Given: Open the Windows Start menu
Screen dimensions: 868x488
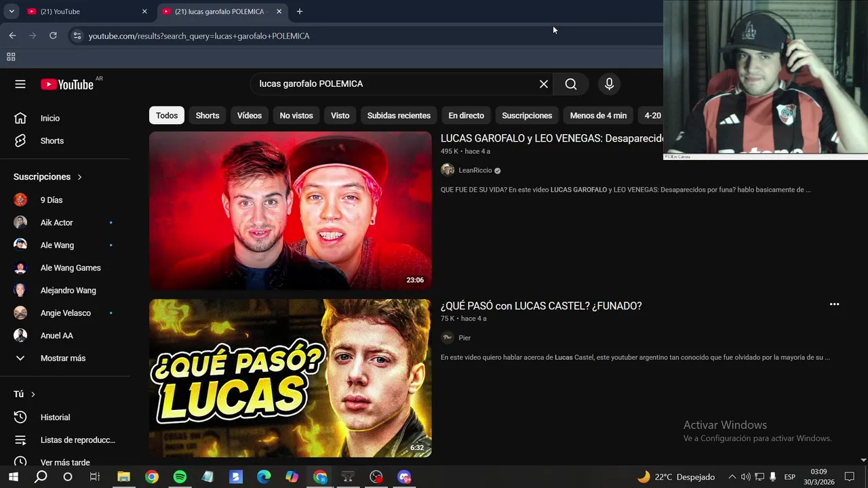Looking at the screenshot, I should tap(13, 477).
